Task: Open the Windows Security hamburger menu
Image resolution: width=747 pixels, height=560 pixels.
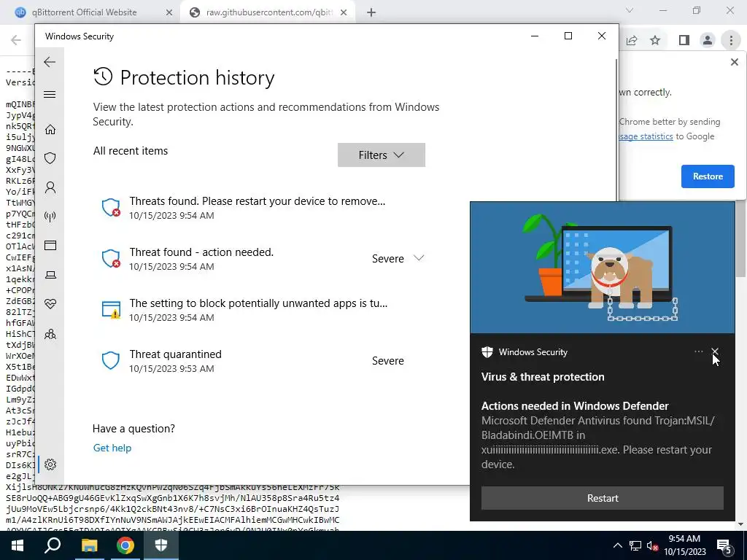Action: (x=50, y=94)
